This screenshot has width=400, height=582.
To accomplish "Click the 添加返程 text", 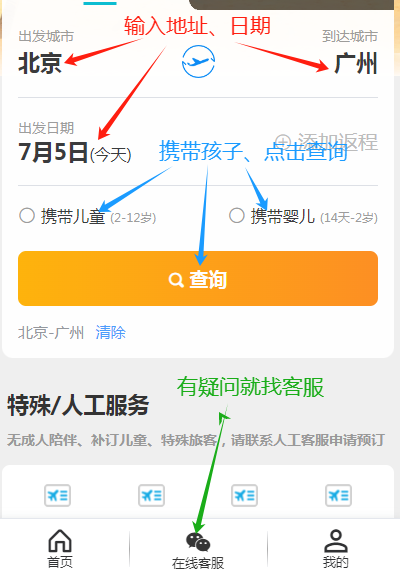I will 337,141.
